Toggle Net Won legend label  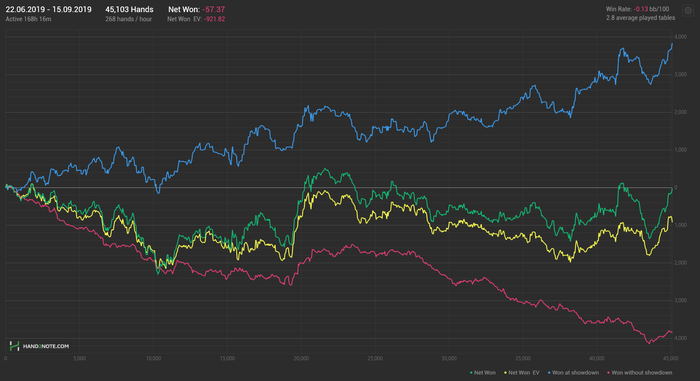[x=485, y=373]
